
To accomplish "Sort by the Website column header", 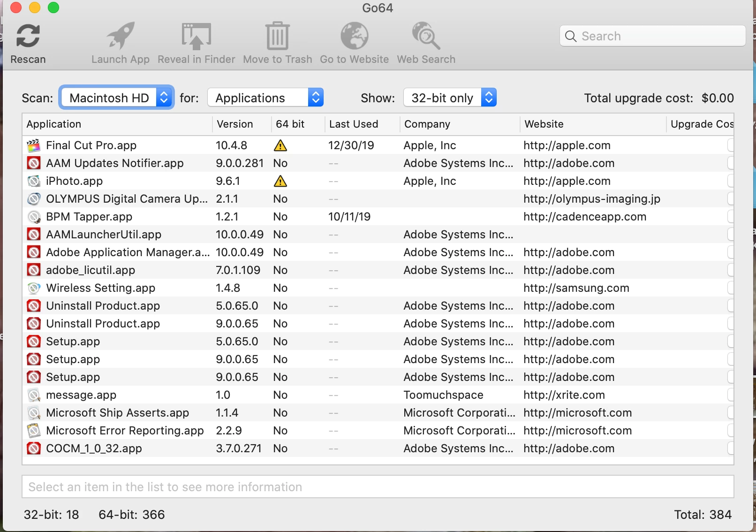I will [x=593, y=124].
